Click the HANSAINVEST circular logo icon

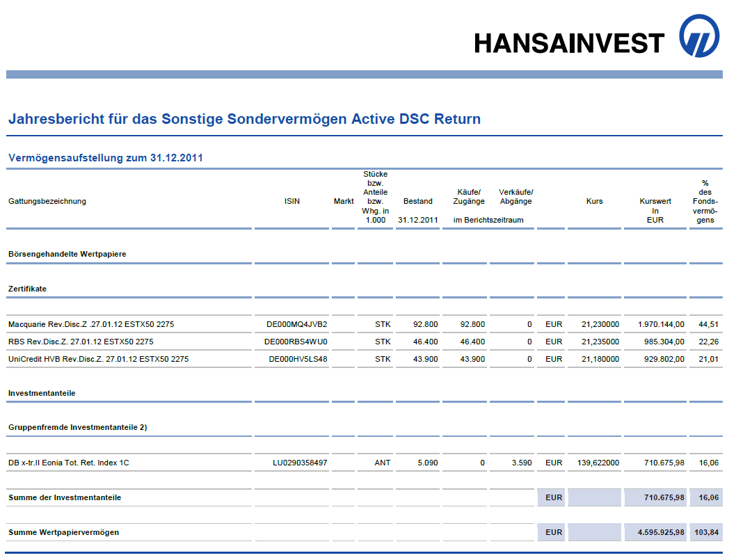699,35
